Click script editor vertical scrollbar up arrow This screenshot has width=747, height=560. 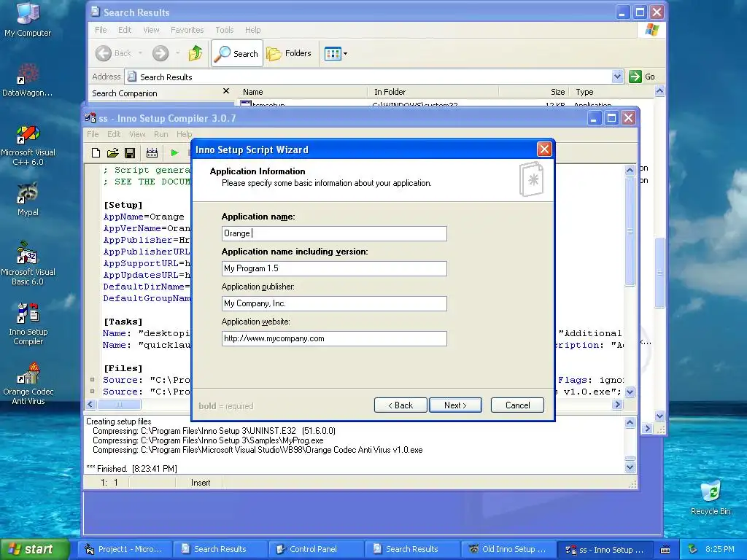pyautogui.click(x=630, y=170)
